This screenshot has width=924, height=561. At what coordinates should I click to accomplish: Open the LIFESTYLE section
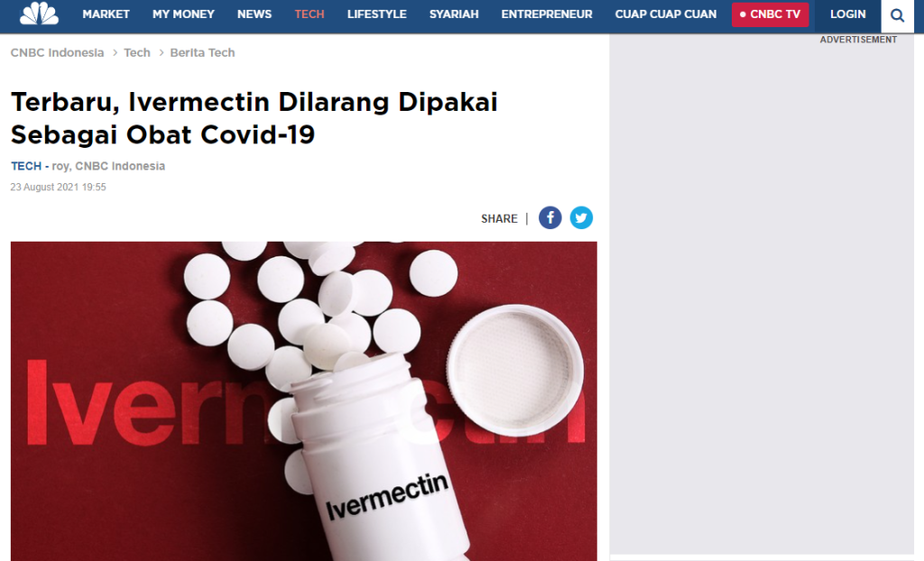click(x=376, y=14)
